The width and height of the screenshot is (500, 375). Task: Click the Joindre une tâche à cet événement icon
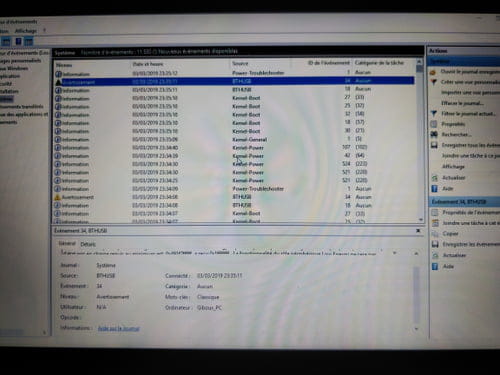click(x=435, y=223)
